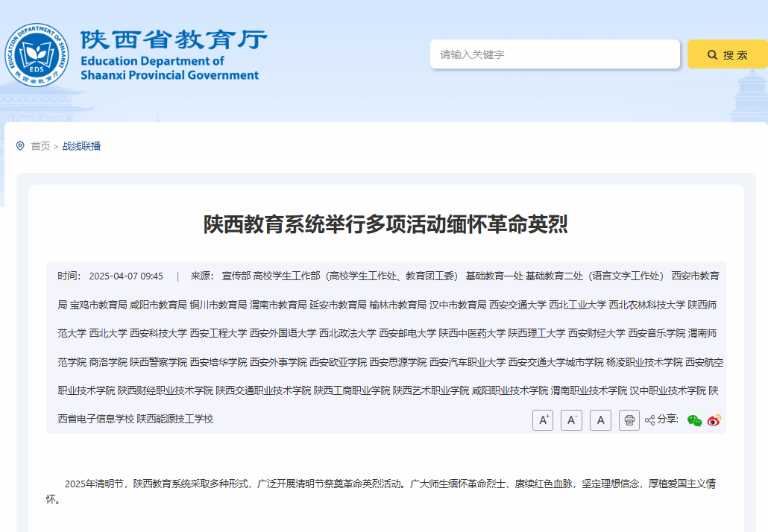The height and width of the screenshot is (532, 768).
Task: Click 陕西能源技工学校 in the source list
Action: coord(175,419)
